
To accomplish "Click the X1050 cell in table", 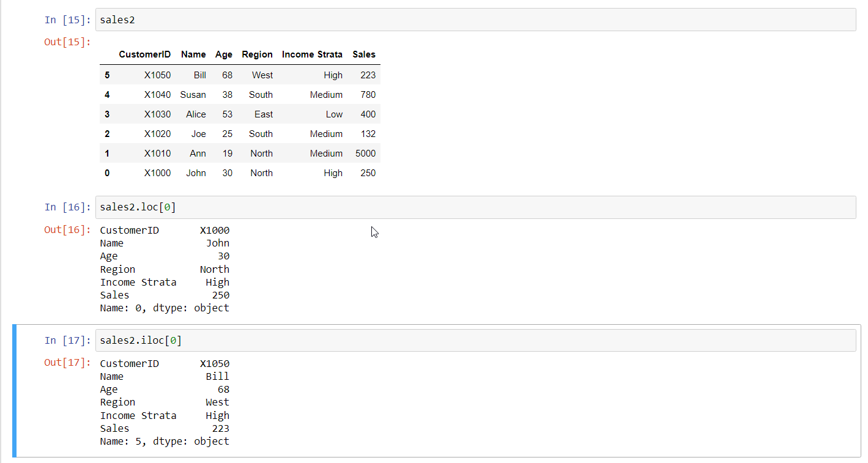I will click(157, 75).
